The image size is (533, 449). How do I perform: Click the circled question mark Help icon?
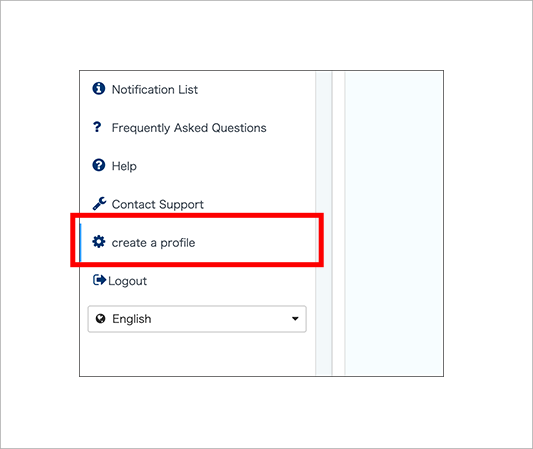click(99, 165)
